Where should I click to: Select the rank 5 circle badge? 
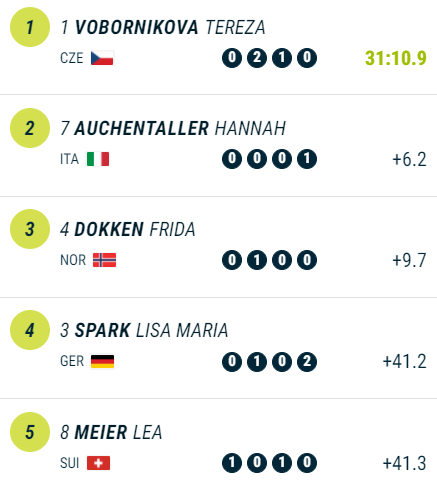click(x=30, y=432)
